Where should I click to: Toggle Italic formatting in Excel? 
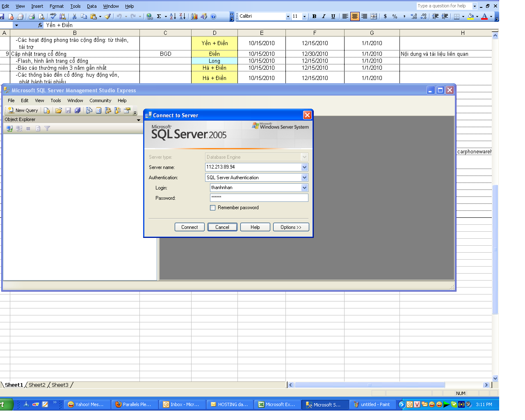(x=324, y=16)
